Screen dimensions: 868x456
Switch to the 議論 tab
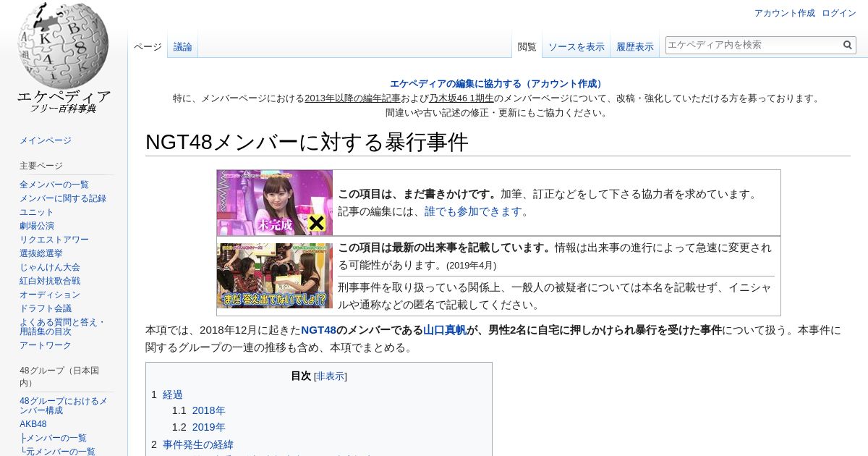tap(183, 46)
